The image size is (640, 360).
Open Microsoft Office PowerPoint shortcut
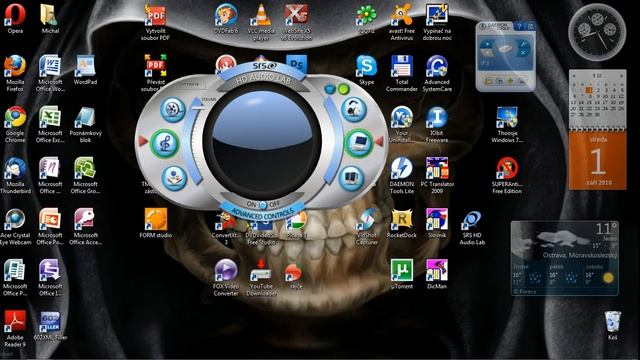50,227
